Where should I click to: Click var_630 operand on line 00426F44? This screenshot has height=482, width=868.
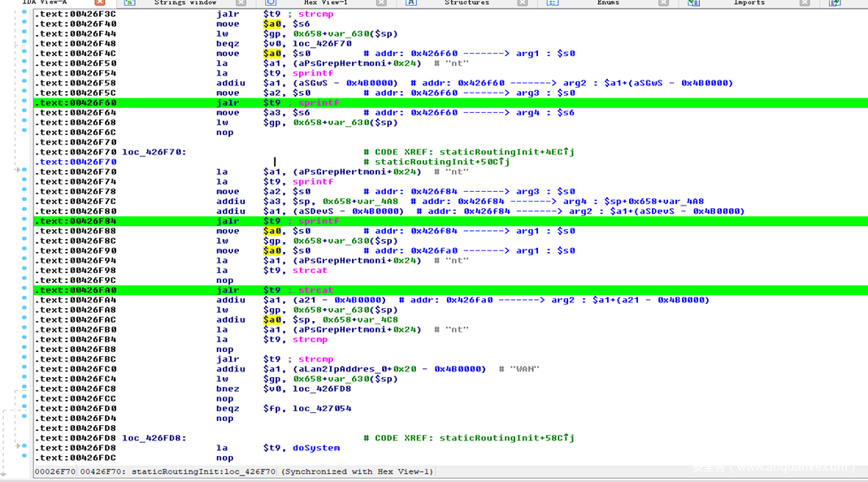point(345,34)
